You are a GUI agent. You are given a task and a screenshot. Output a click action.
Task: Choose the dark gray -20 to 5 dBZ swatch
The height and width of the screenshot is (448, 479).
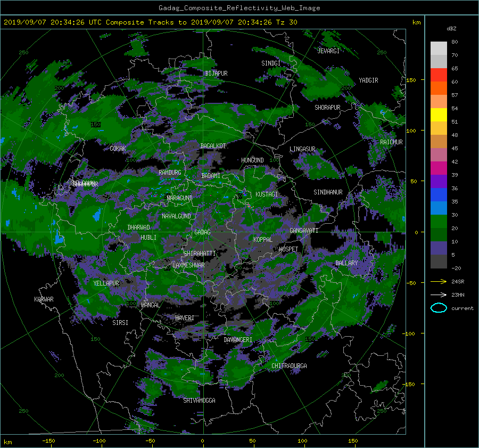[439, 262]
